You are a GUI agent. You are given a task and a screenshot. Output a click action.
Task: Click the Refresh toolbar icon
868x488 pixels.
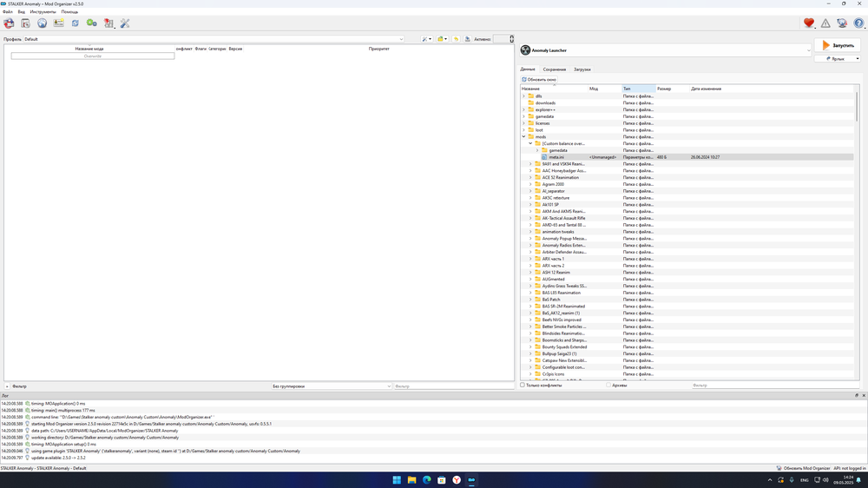click(76, 23)
